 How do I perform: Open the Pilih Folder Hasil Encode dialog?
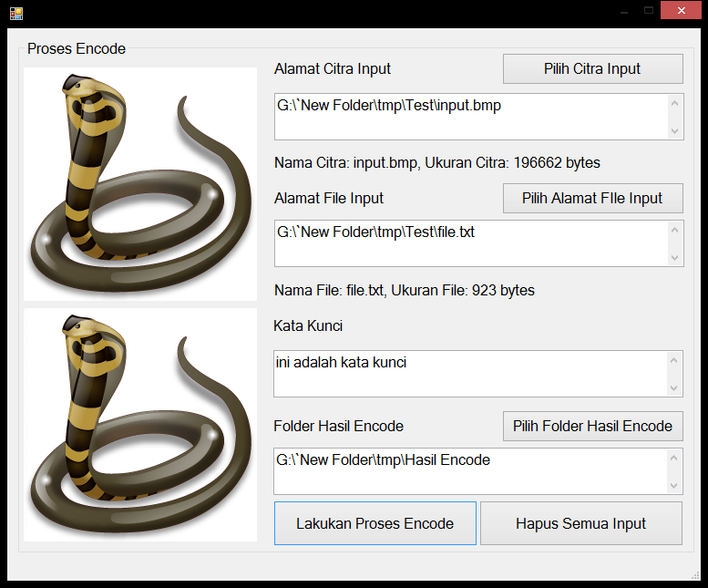click(x=592, y=426)
